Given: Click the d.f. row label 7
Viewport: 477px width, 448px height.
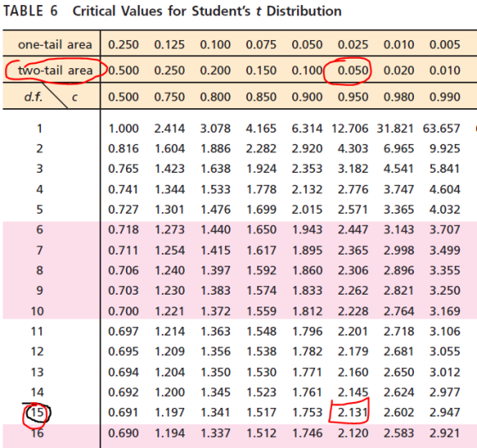Looking at the screenshot, I should (x=39, y=250).
